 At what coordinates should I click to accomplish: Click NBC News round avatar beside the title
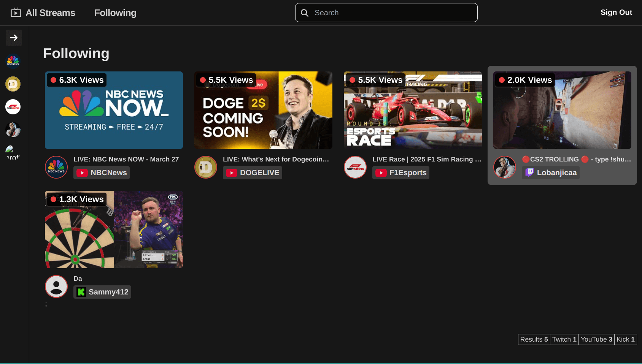pyautogui.click(x=56, y=167)
